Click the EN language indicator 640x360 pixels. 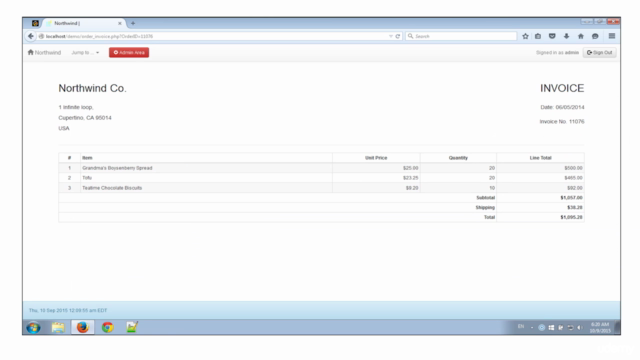pyautogui.click(x=521, y=327)
